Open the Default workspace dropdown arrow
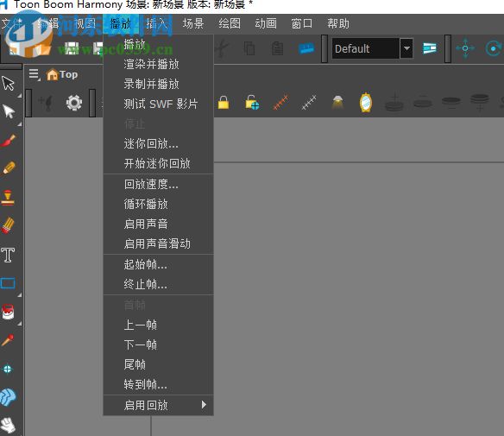This screenshot has width=504, height=436. [406, 48]
